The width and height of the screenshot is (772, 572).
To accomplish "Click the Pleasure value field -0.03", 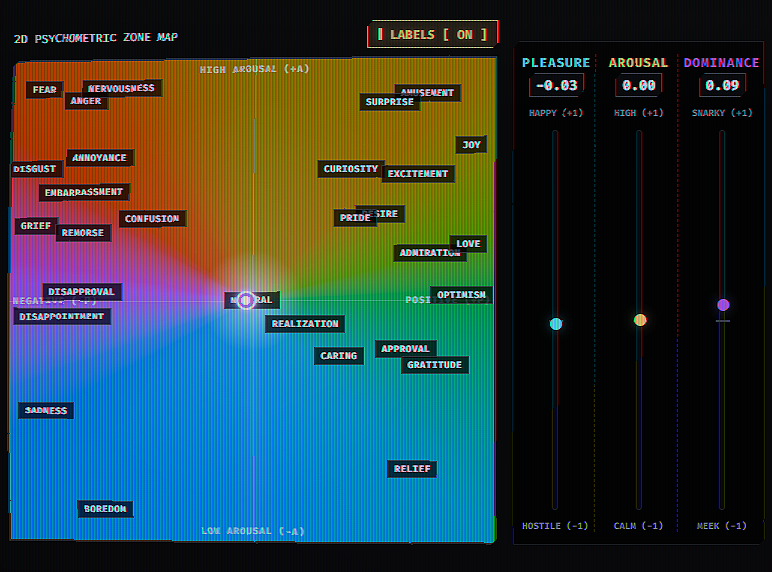I will click(556, 85).
